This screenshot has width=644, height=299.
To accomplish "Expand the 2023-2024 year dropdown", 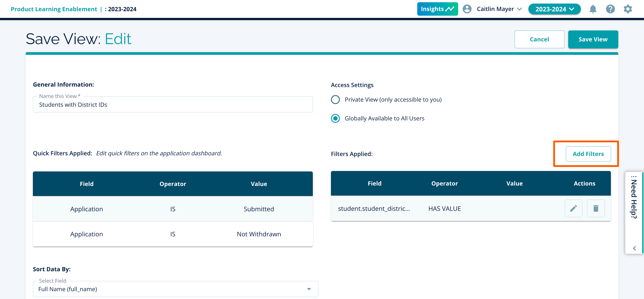I will point(554,9).
